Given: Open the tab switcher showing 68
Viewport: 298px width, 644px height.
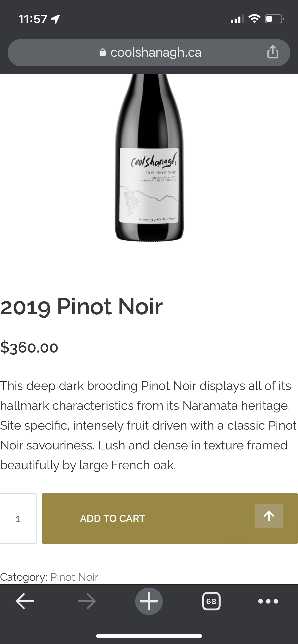Looking at the screenshot, I should (x=211, y=601).
